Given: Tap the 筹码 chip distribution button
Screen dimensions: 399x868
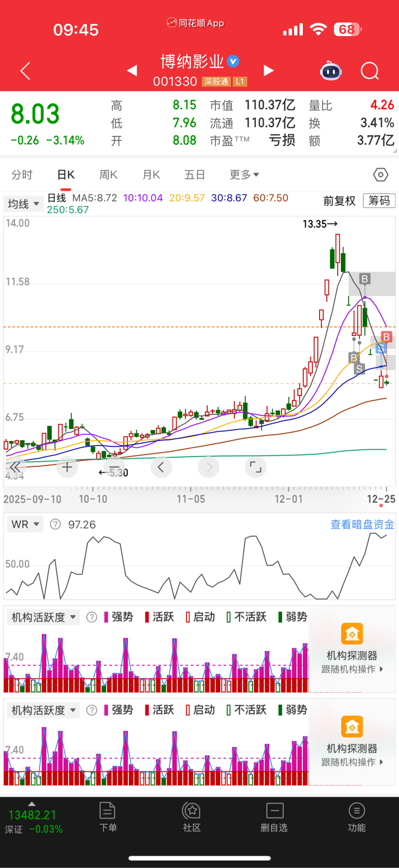Looking at the screenshot, I should pyautogui.click(x=379, y=201).
